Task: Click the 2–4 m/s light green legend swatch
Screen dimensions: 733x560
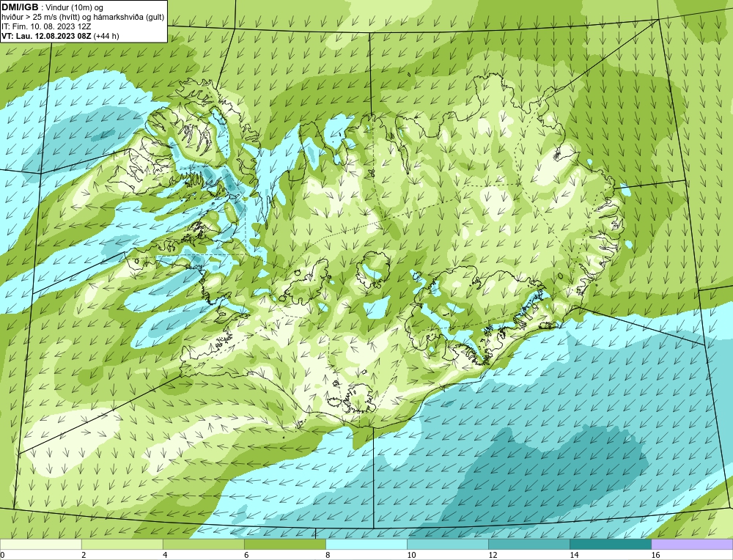Action: pos(122,544)
